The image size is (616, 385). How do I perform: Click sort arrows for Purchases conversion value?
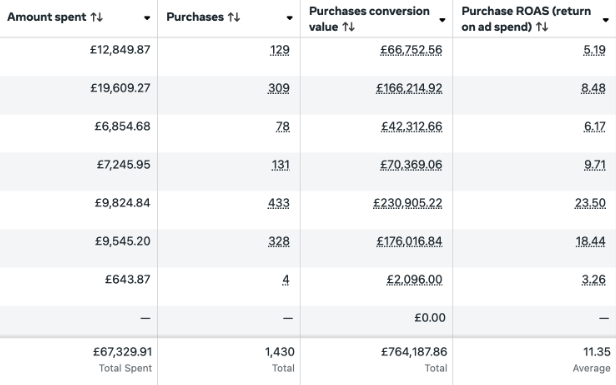tap(348, 27)
